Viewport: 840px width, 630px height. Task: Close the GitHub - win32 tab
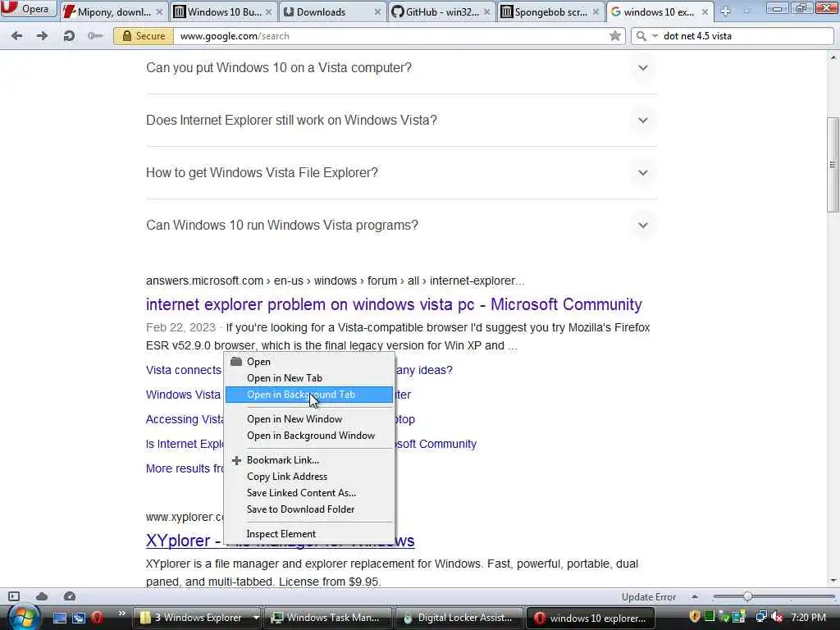click(486, 11)
